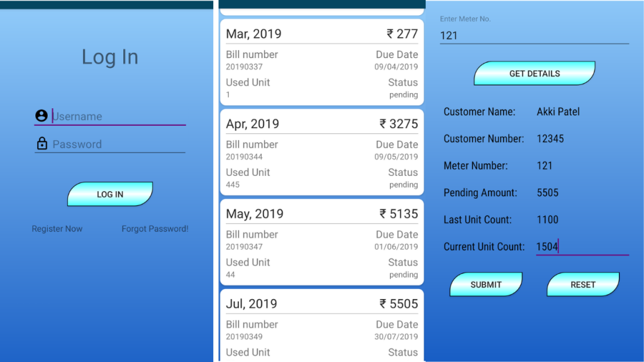Click pending status of Mar, 2019 bill

tap(403, 95)
